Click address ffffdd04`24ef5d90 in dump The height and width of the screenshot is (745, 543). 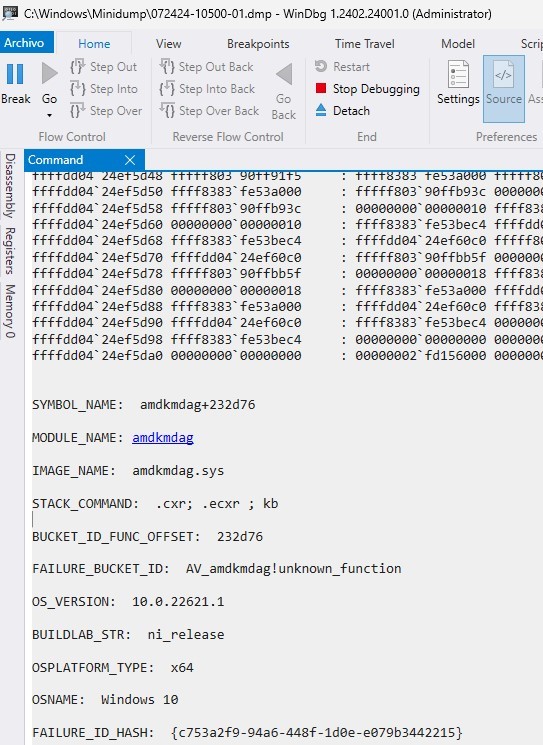[x=97, y=323]
